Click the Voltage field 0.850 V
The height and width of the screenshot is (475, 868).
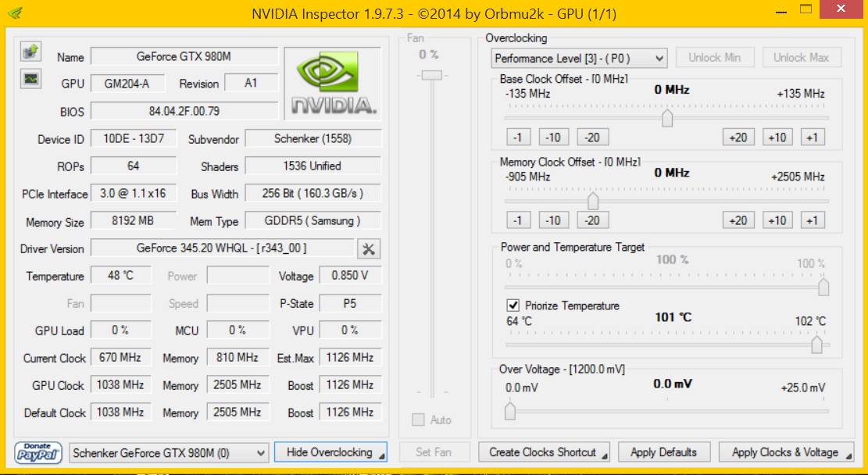(350, 276)
